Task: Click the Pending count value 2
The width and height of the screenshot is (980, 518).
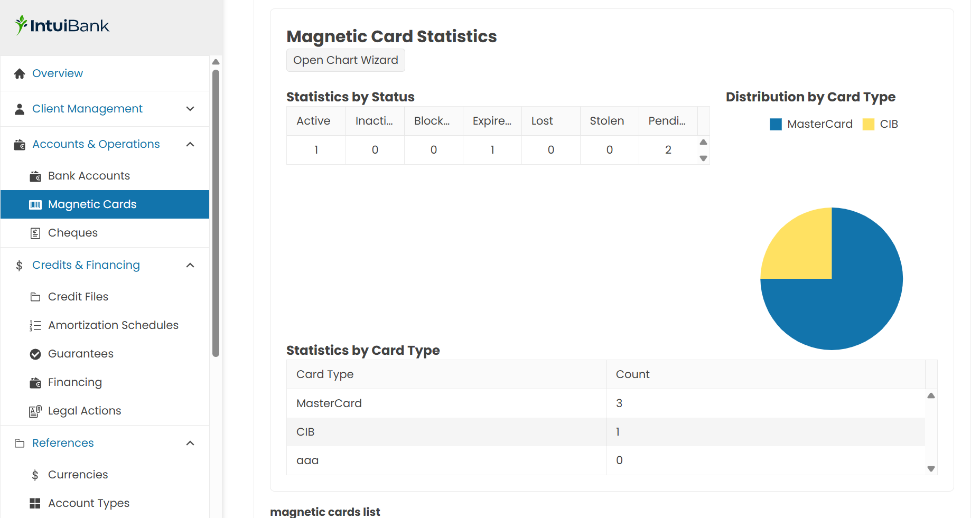Action: (x=668, y=150)
